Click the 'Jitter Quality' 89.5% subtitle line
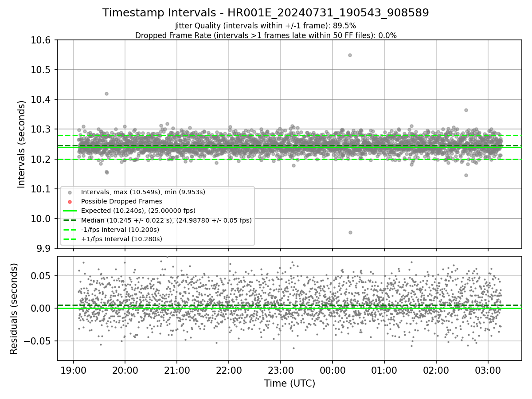The image size is (532, 399). tap(266, 26)
